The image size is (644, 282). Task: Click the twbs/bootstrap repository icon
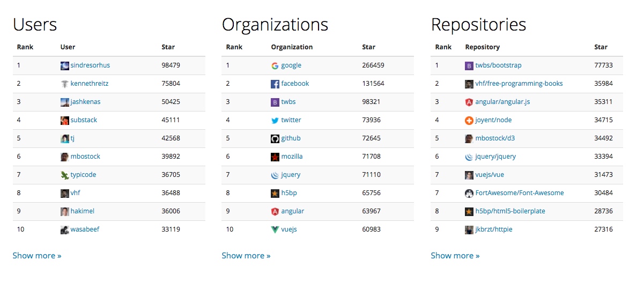point(469,65)
